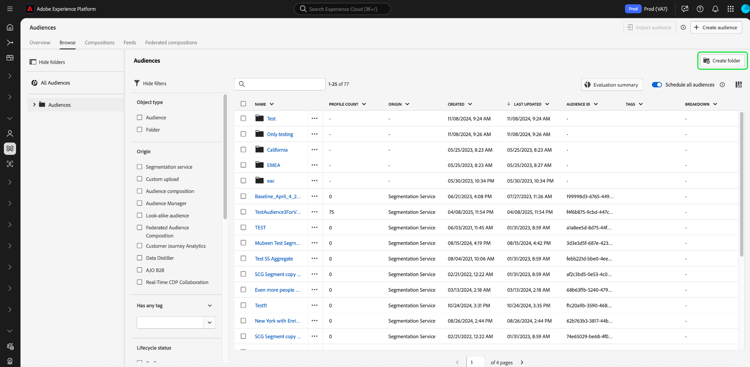Toggle Schedule all audiences switch
750x367 pixels.
pos(657,85)
